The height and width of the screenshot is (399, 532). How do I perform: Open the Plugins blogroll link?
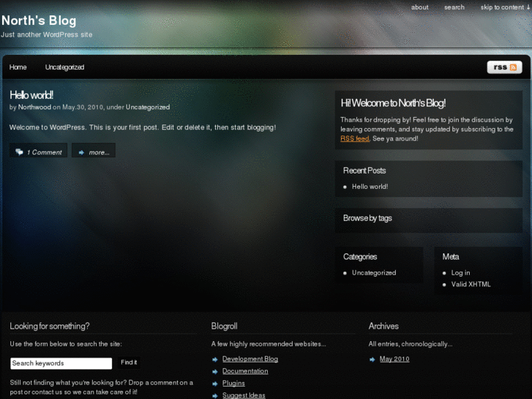233,383
